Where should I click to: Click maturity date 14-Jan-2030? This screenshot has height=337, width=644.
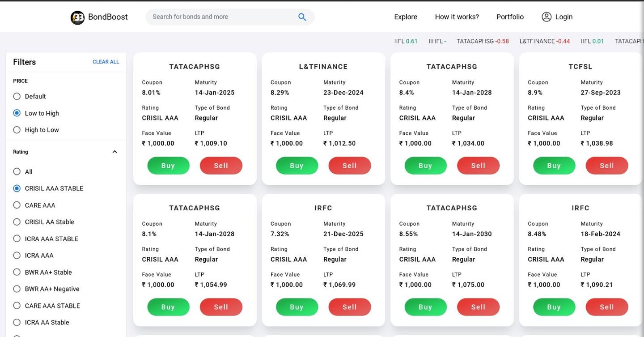[472, 234]
